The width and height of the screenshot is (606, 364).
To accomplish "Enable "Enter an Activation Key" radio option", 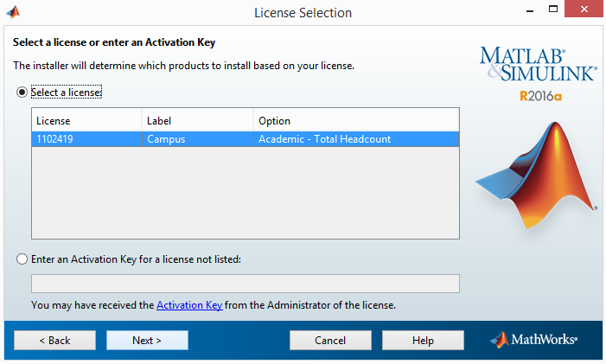I will pos(22,259).
